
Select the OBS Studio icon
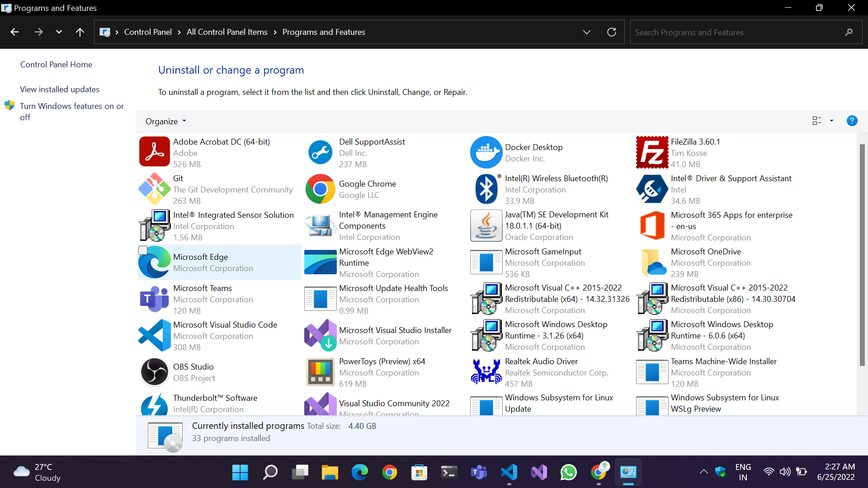click(x=155, y=372)
